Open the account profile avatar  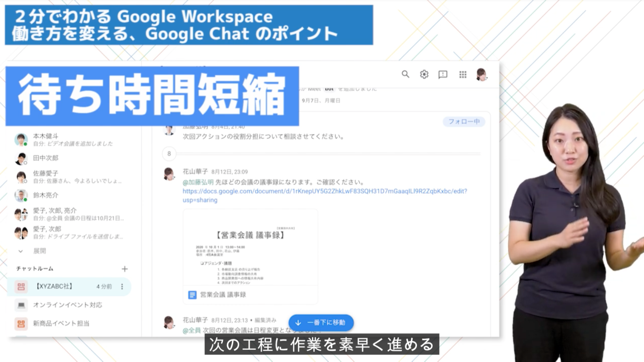pos(481,74)
